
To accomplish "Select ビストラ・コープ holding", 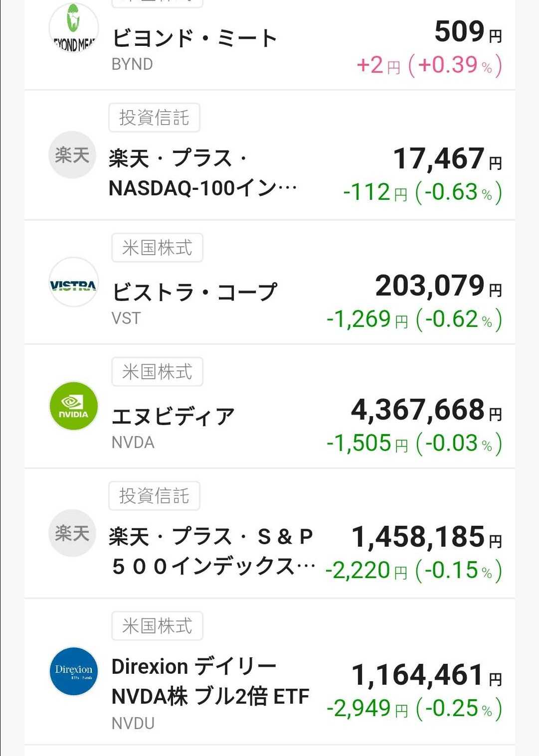I will 194,293.
